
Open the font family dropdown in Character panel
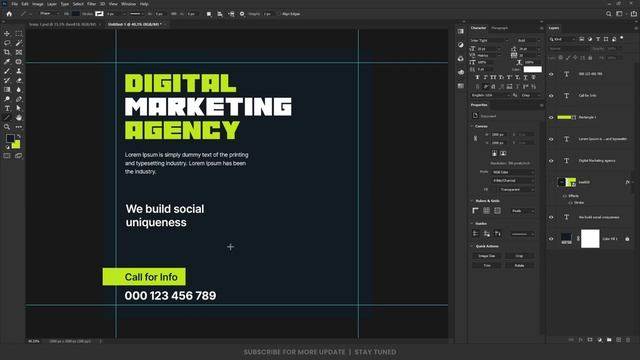[x=489, y=40]
